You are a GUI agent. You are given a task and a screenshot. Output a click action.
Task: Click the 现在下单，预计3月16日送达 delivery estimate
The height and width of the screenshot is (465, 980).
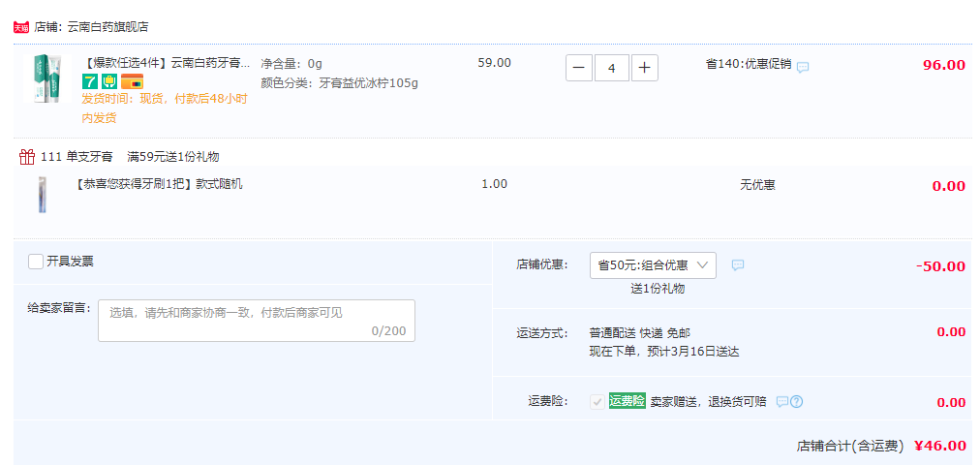[664, 352]
